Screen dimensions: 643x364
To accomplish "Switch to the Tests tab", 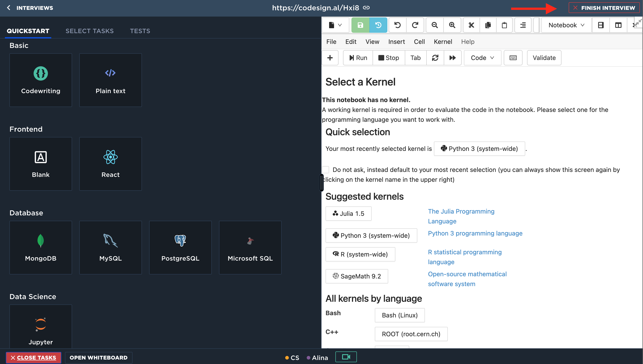I will click(x=140, y=31).
